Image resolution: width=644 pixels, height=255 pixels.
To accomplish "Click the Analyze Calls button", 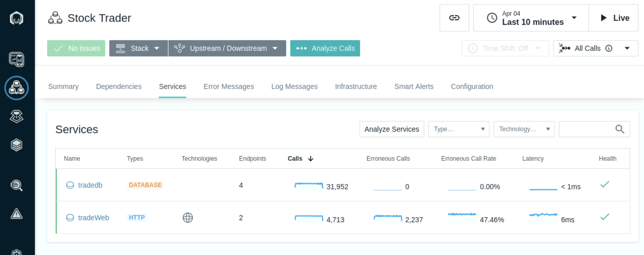I will pyautogui.click(x=325, y=48).
